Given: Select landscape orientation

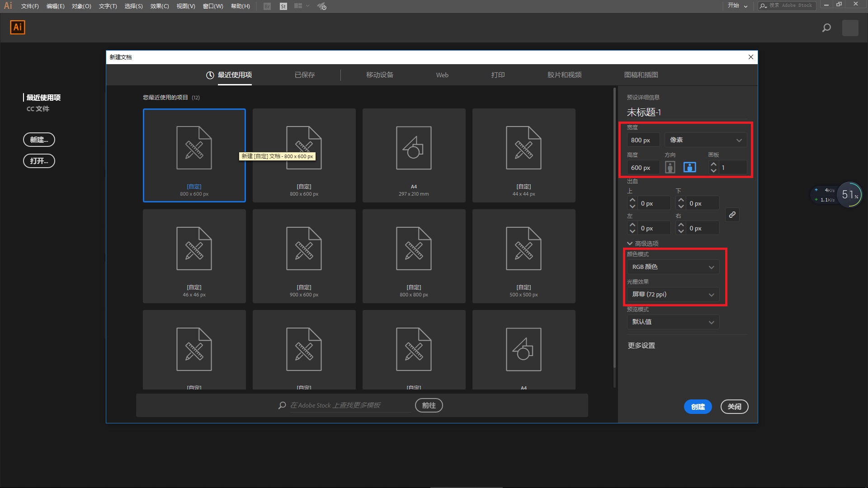Looking at the screenshot, I should click(x=689, y=168).
